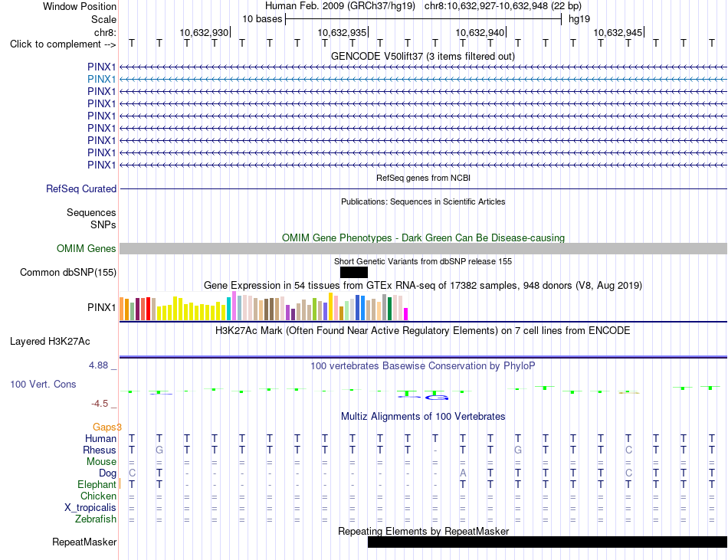Click the hg19 text beside the scale bar
Image resolution: width=728 pixels, height=560 pixels.
[x=579, y=19]
